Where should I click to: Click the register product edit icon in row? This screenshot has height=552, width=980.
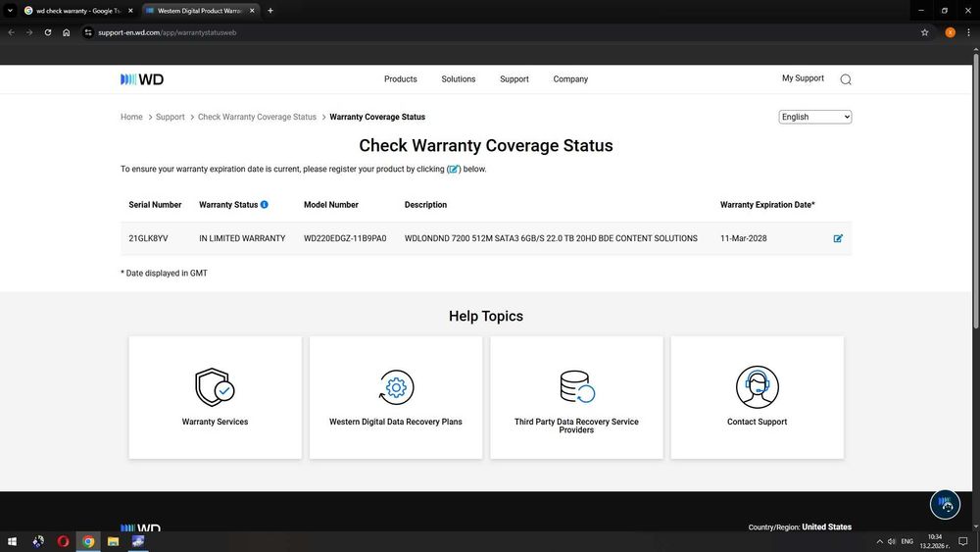(x=838, y=238)
